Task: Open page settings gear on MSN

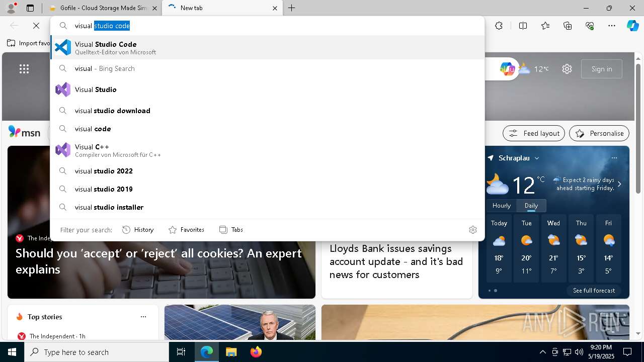Action: (567, 69)
